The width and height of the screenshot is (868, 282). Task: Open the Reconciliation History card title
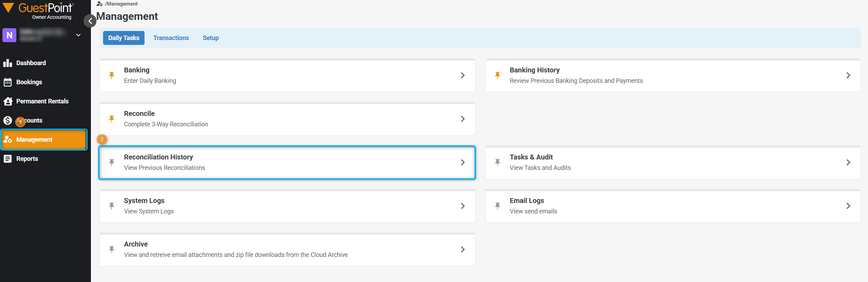point(158,157)
